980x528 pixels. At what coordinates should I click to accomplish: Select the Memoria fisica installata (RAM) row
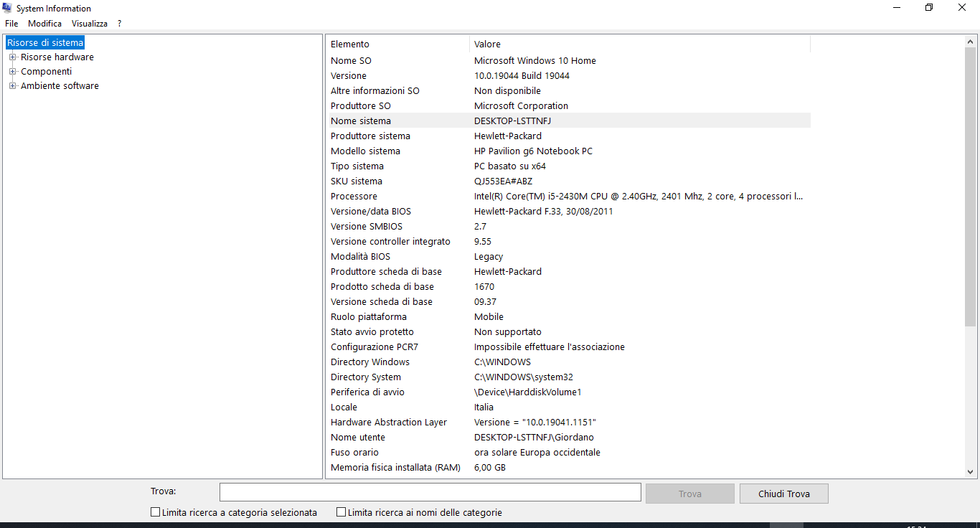coord(569,468)
